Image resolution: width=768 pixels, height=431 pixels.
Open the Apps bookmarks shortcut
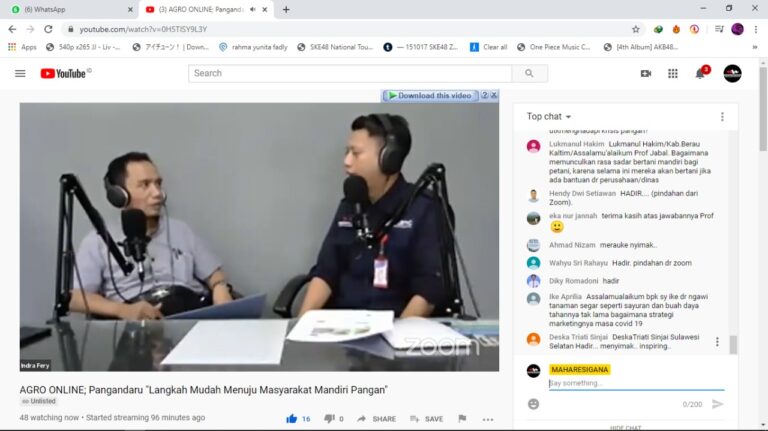point(22,47)
